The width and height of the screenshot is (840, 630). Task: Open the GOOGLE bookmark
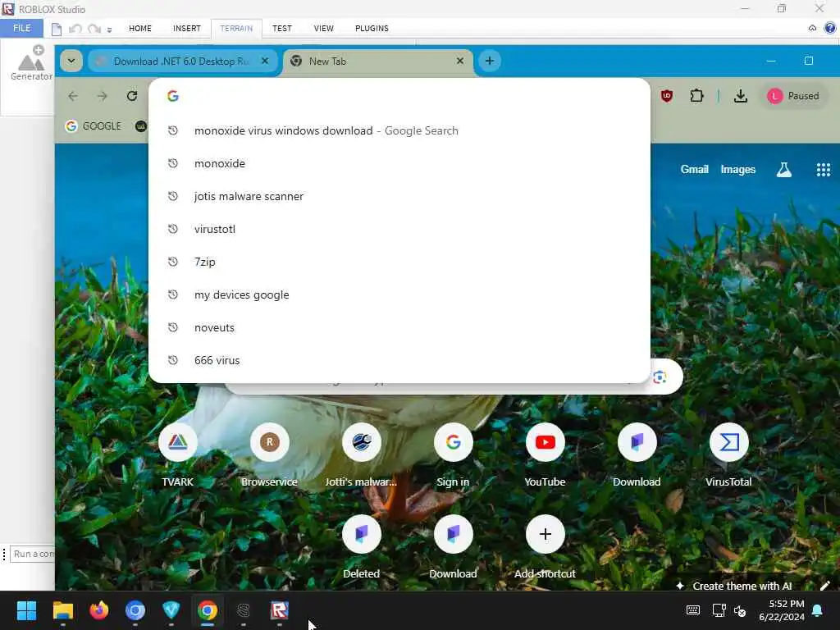tap(94, 126)
